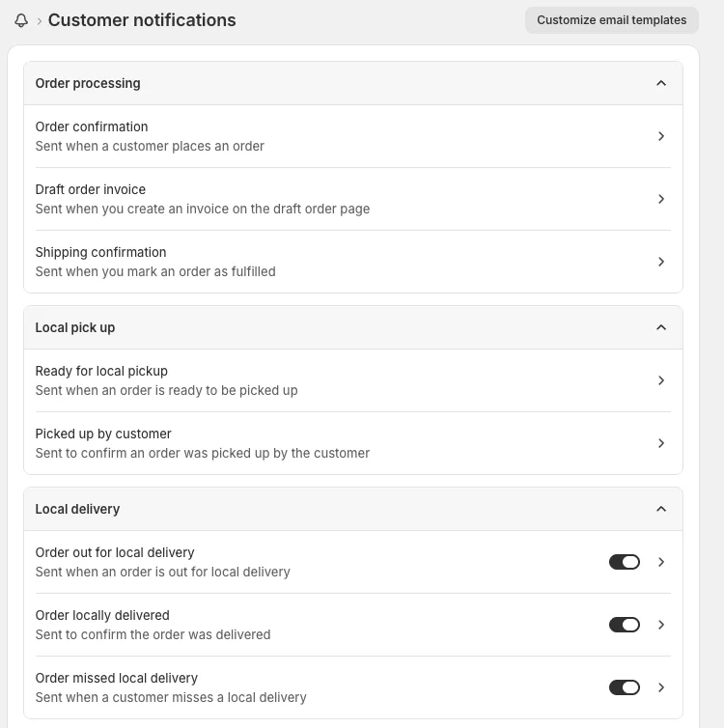Click the Ready for local pickup chevron
724x728 pixels.
click(x=661, y=380)
